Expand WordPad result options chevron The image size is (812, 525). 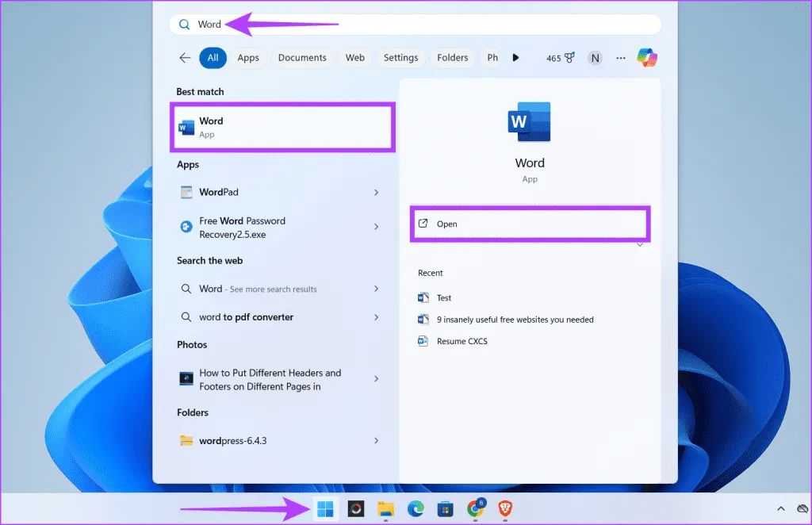tap(376, 192)
